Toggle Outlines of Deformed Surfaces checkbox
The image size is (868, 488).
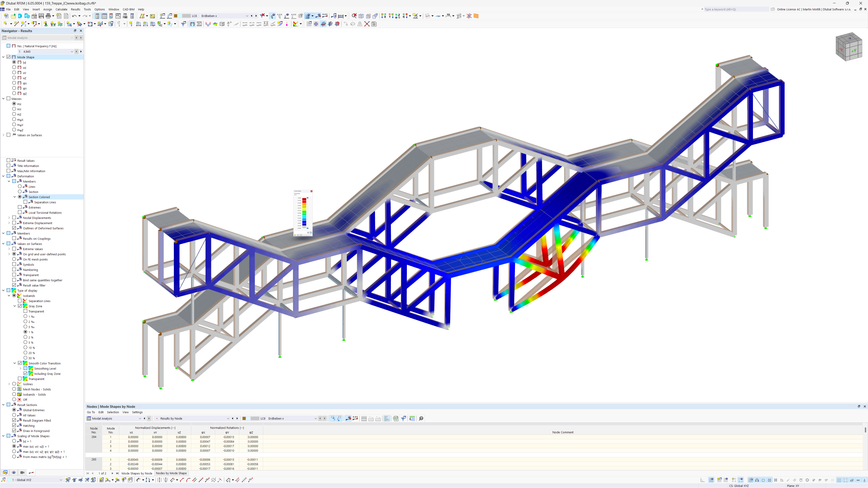(x=14, y=228)
